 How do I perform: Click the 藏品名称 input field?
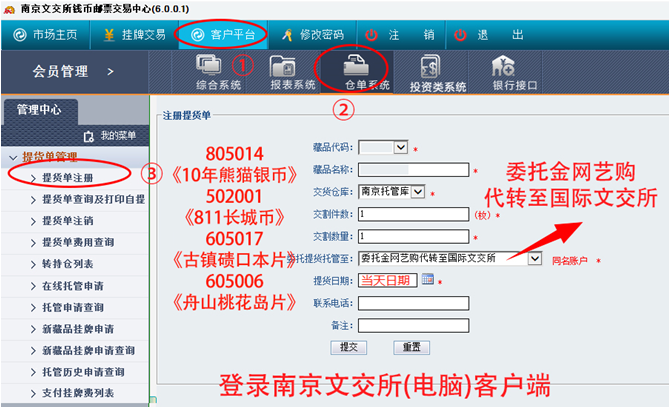click(413, 170)
